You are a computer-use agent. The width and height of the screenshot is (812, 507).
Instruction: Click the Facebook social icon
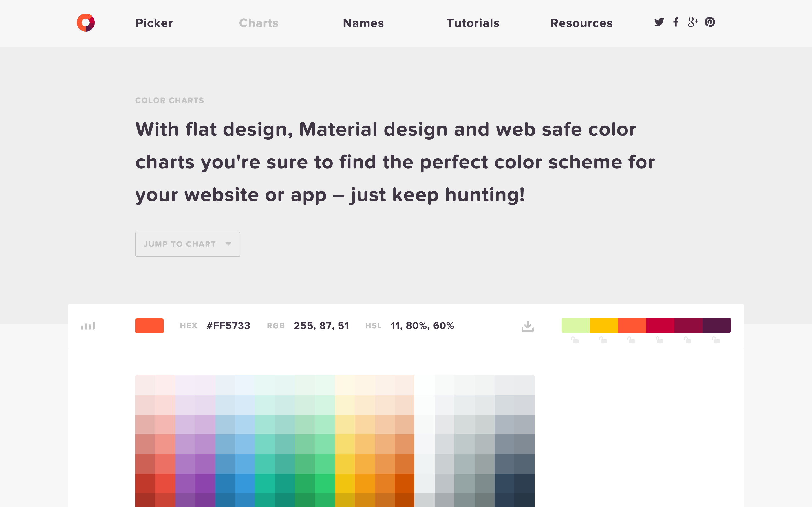click(x=676, y=22)
